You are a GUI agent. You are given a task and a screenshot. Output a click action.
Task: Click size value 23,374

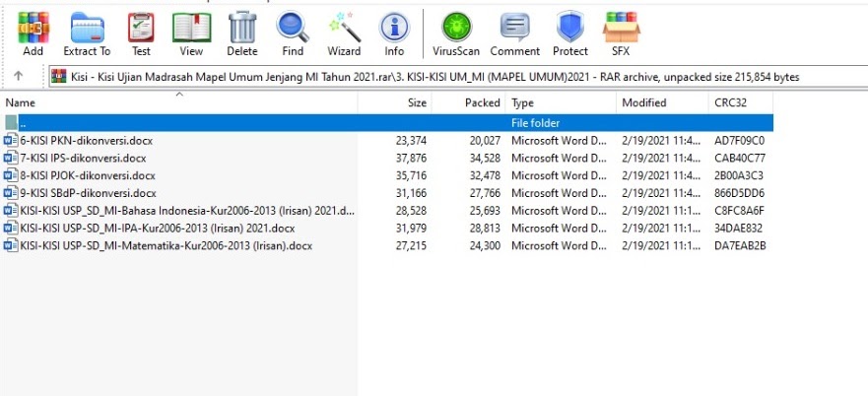point(411,141)
